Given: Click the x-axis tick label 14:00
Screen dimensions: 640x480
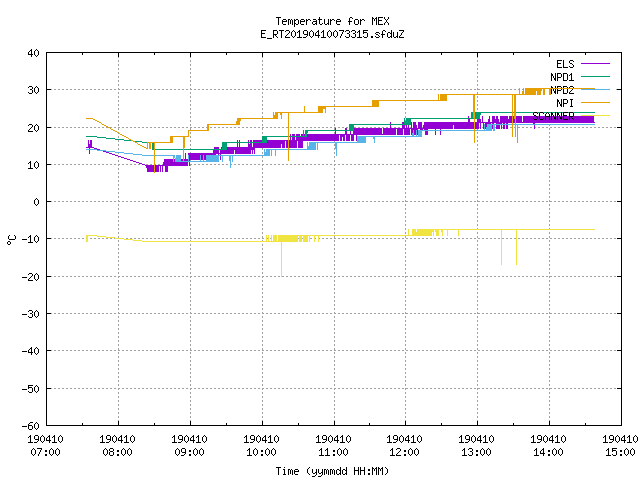Looking at the screenshot, I should coord(548,452).
